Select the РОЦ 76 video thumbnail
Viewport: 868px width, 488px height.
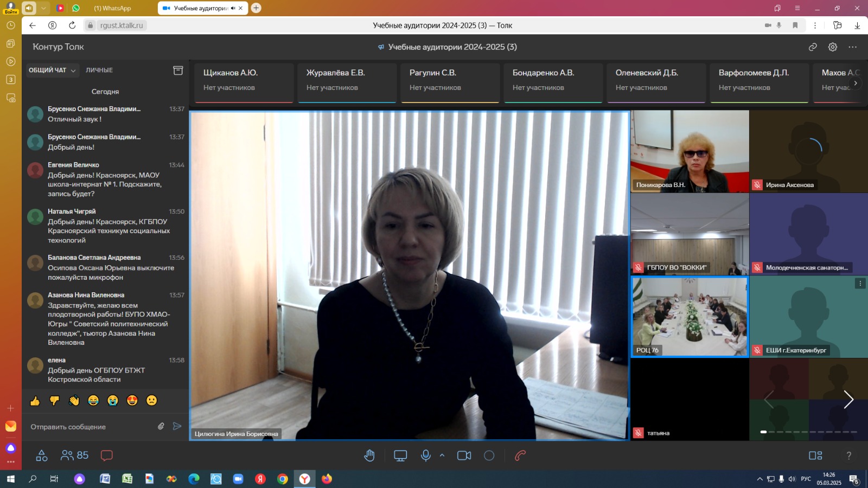pyautogui.click(x=690, y=317)
